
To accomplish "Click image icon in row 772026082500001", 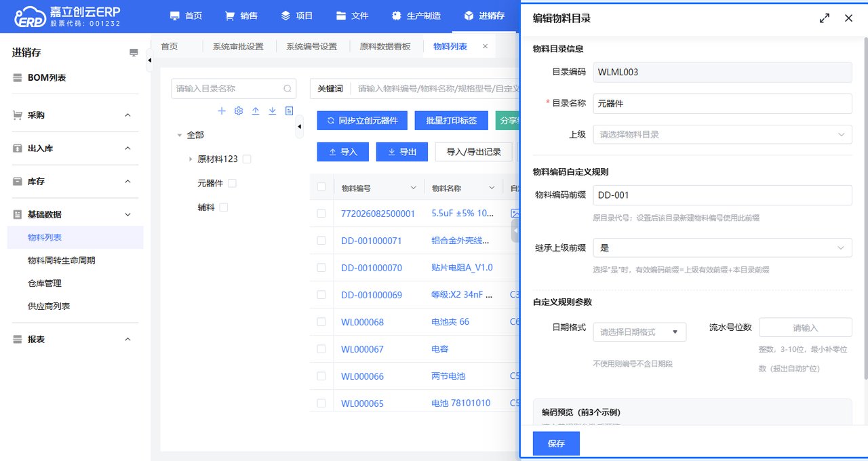I will (x=515, y=213).
